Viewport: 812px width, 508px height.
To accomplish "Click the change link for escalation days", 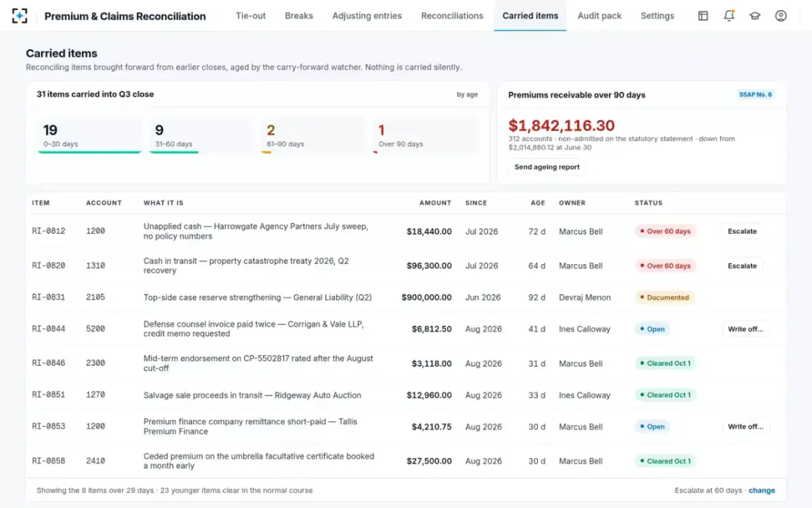I will (x=762, y=490).
